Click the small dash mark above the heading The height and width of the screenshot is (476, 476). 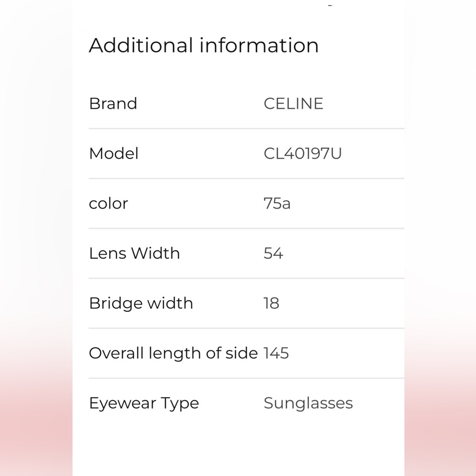329,6
